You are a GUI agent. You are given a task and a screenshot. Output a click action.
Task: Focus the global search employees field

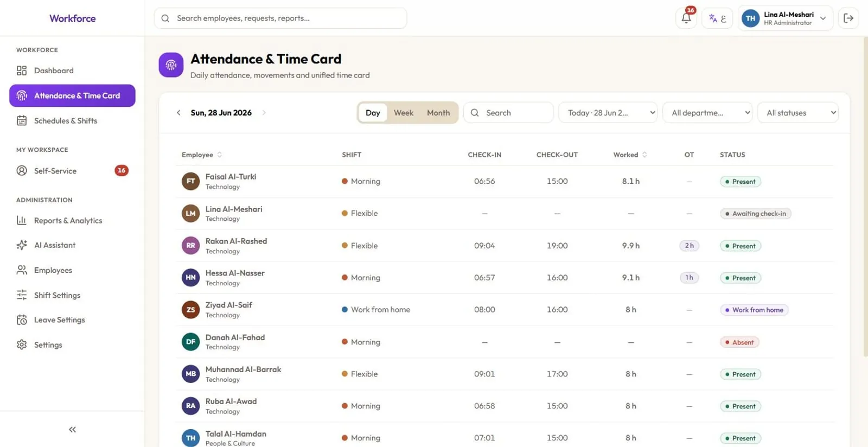[280, 18]
